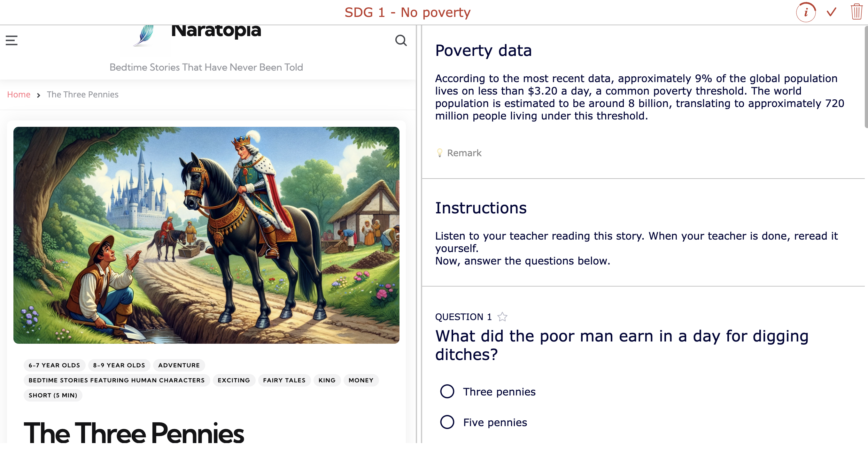Click the "KING" tag below the image
This screenshot has width=868, height=460.
tap(327, 380)
